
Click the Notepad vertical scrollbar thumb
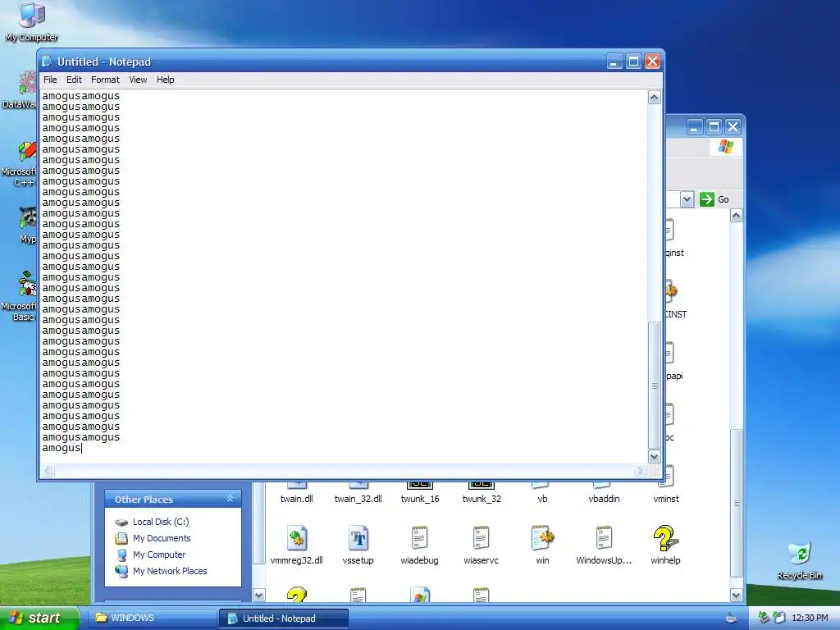pos(654,386)
